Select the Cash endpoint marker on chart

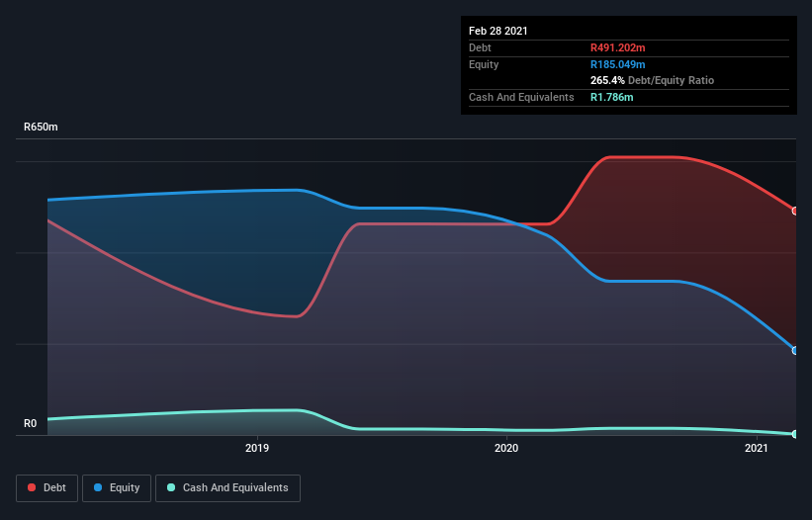tap(794, 434)
